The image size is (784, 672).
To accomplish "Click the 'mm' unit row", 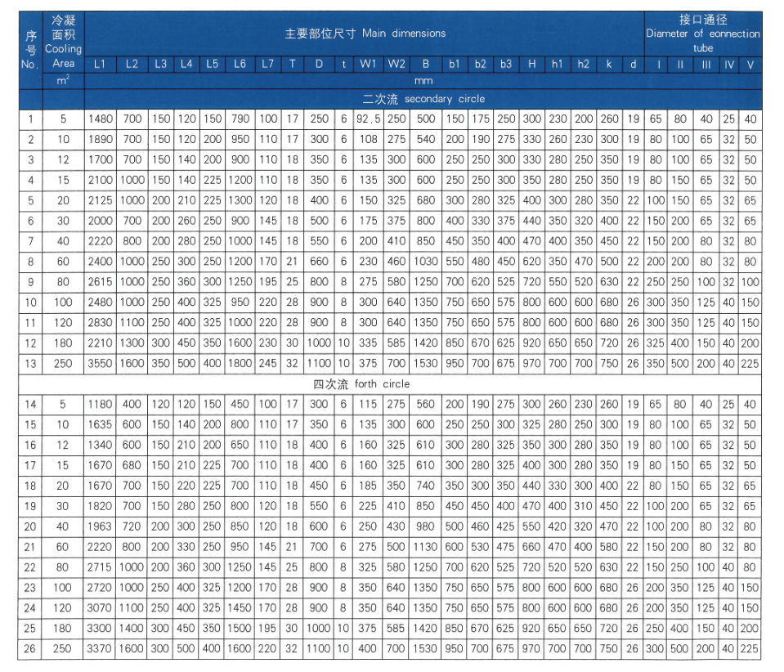I will click(423, 81).
